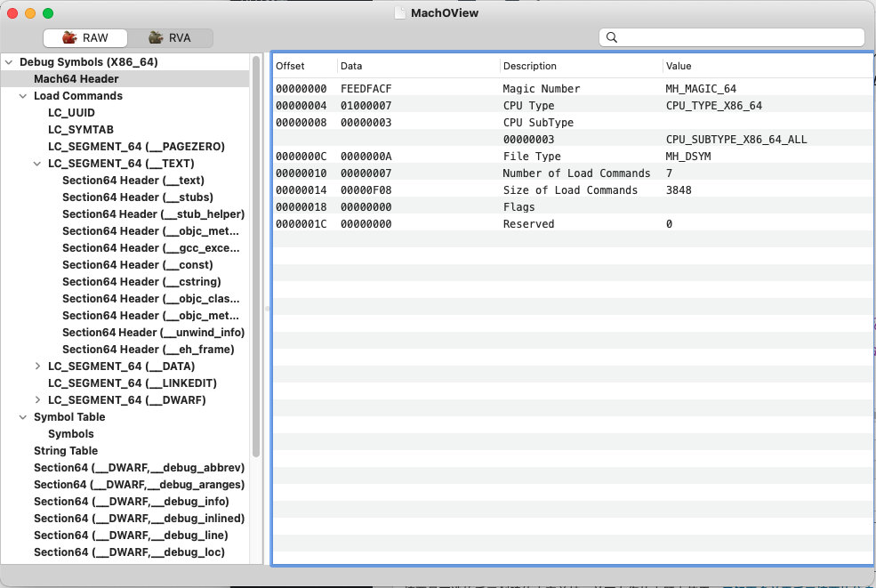Select the String Table item

(66, 450)
